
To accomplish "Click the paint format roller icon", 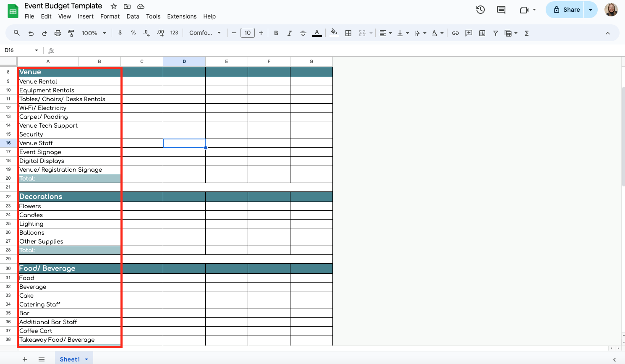I will [x=71, y=33].
